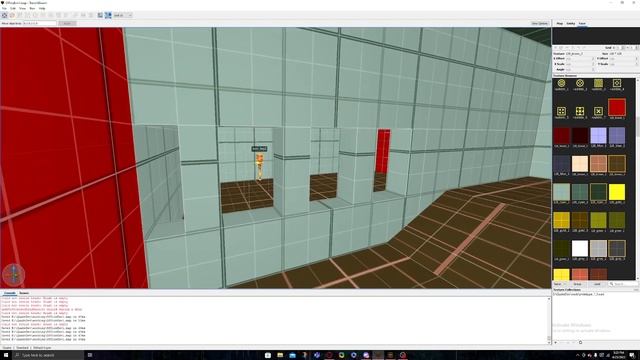The width and height of the screenshot is (640, 360).
Task: Open the View Options button
Action: pos(540,23)
